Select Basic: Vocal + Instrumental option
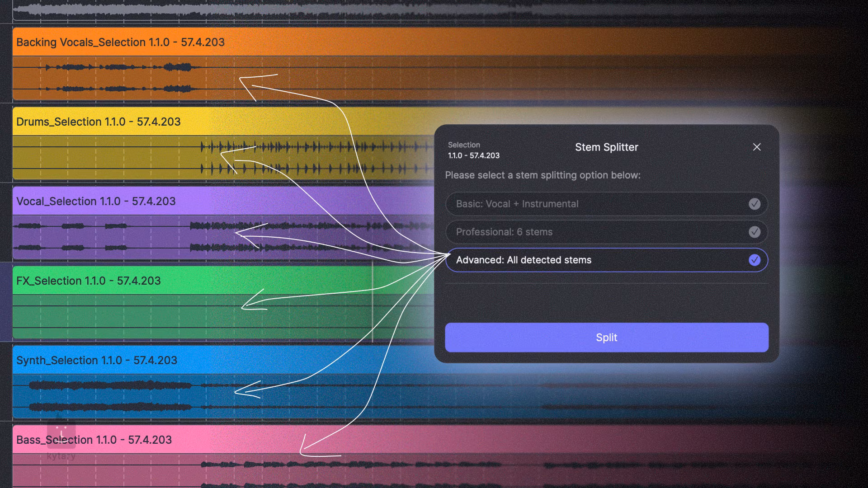868x488 pixels. 517,204
